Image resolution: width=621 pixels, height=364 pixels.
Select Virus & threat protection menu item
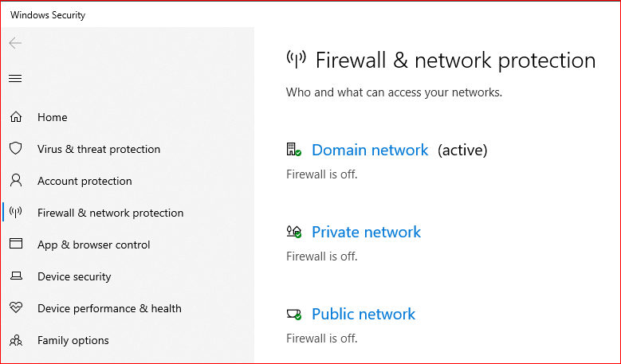[98, 149]
